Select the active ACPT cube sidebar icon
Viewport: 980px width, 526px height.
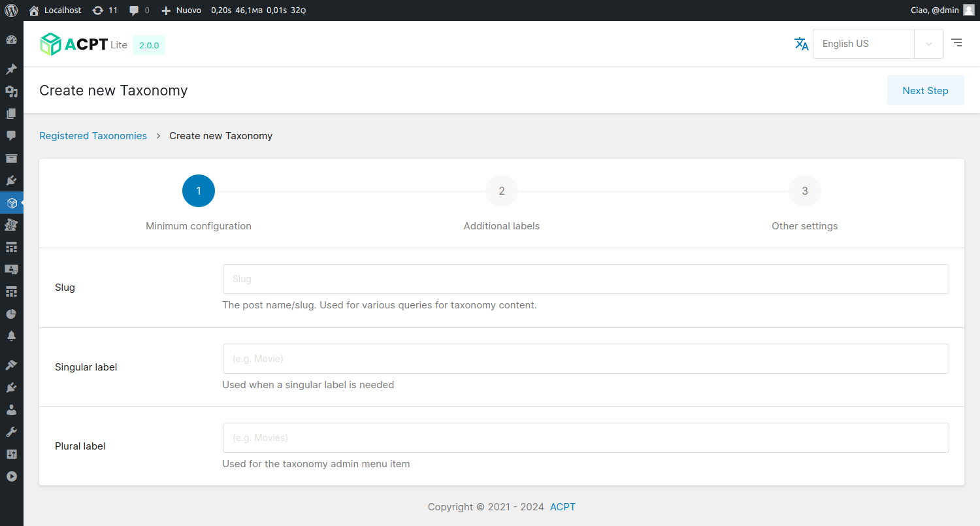[11, 203]
